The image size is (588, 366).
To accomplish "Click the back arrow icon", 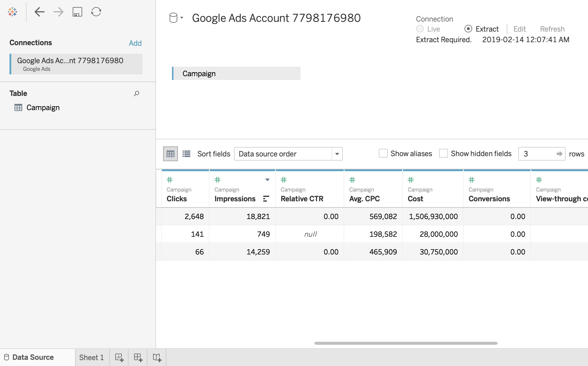I will (39, 12).
